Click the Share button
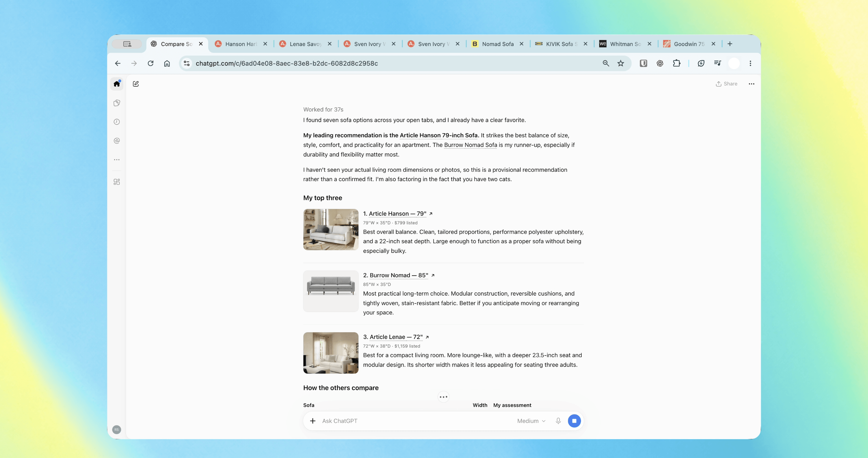Viewport: 868px width, 458px height. point(726,84)
